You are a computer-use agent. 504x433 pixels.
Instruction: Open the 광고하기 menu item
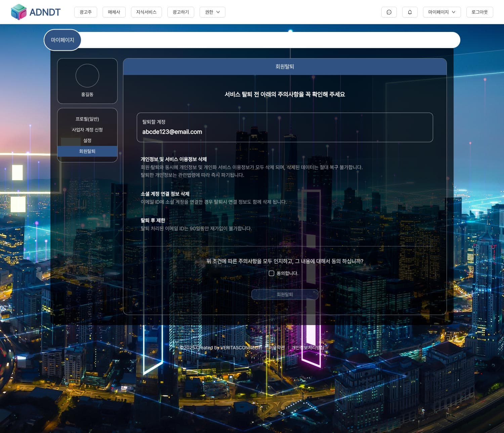click(x=180, y=12)
